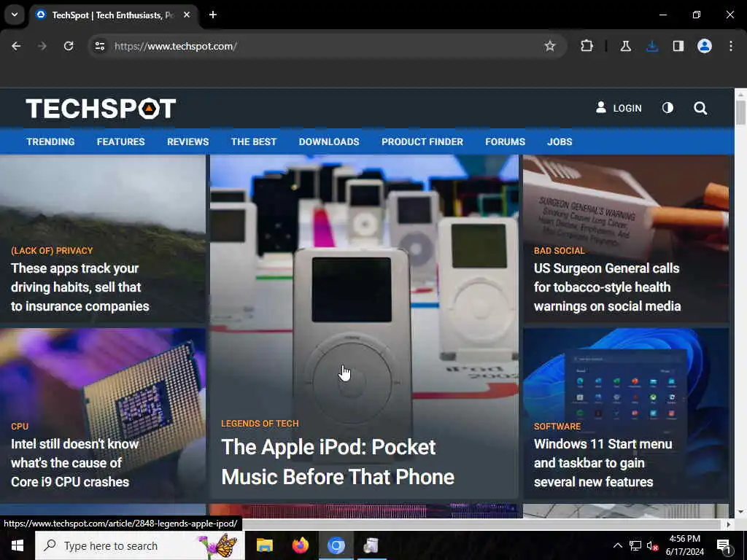
Task: Click the network icon in the system tray
Action: (x=635, y=545)
